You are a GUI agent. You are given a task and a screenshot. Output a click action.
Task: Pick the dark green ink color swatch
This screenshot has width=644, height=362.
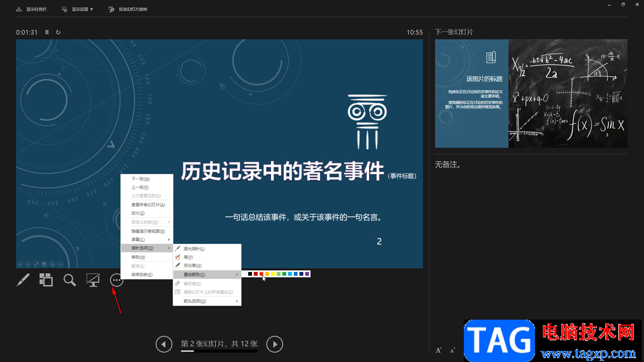(x=284, y=274)
